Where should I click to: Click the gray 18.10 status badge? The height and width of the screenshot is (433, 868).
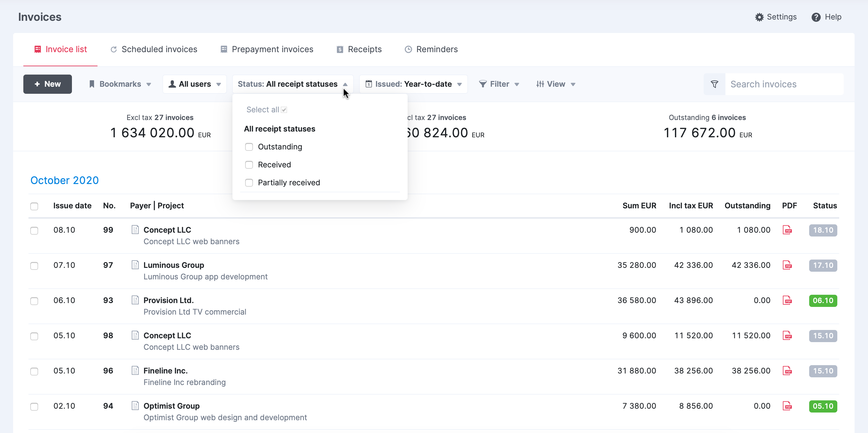click(823, 230)
